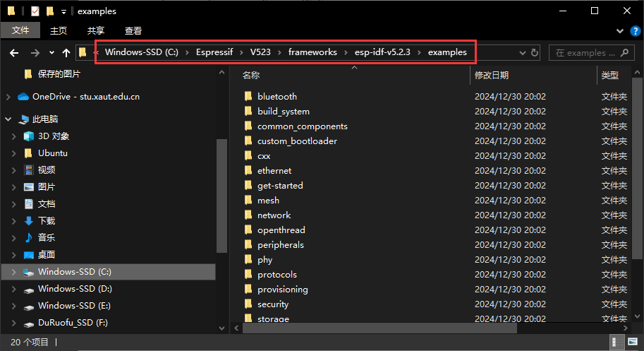Expand the Ubuntu tree node
644x351 pixels.
point(13,153)
